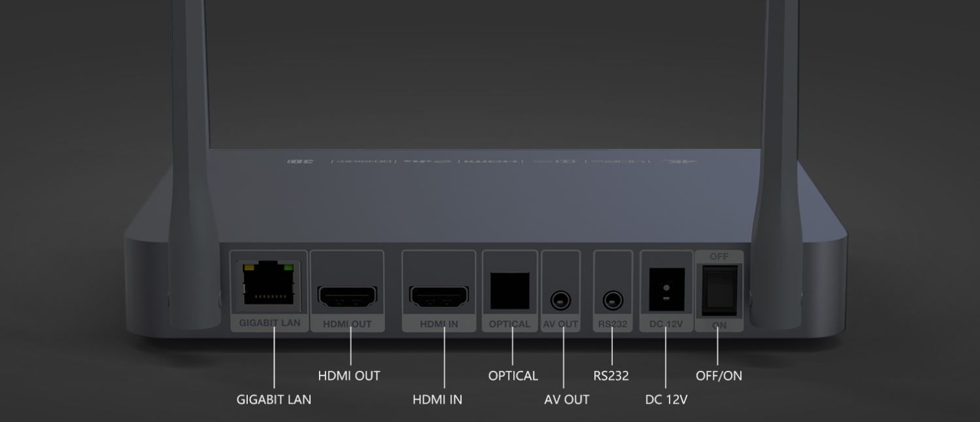The width and height of the screenshot is (980, 422).
Task: Select the white OPTICAL callout label
Action: pyautogui.click(x=513, y=376)
